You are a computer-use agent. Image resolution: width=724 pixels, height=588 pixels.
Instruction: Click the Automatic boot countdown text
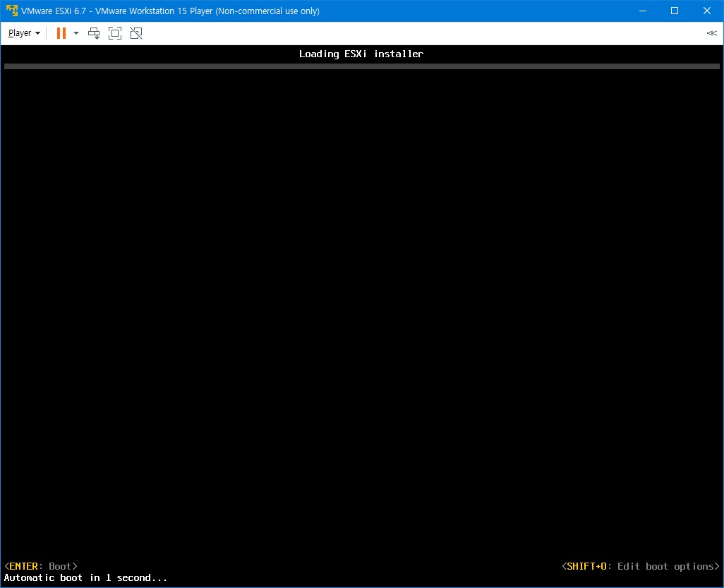coord(85,578)
